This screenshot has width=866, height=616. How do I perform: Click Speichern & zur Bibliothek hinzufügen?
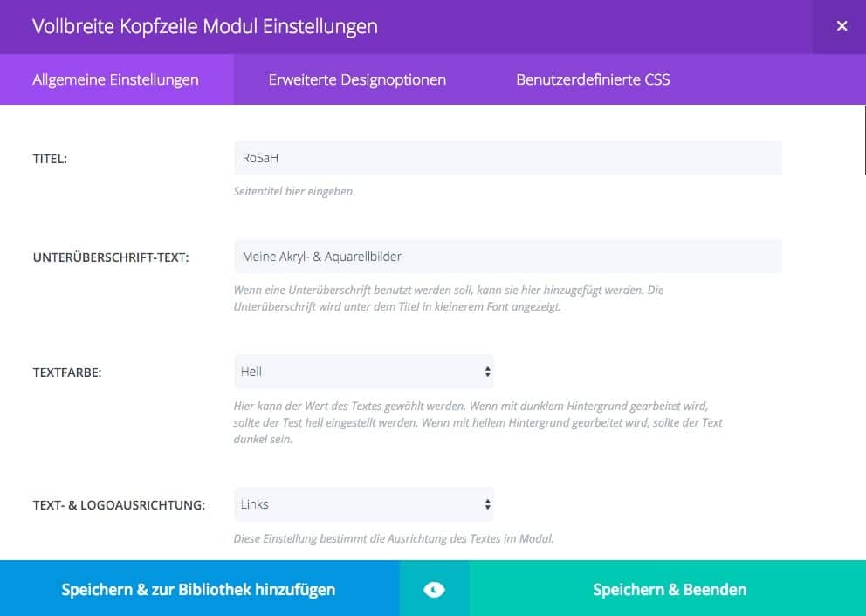pyautogui.click(x=199, y=590)
